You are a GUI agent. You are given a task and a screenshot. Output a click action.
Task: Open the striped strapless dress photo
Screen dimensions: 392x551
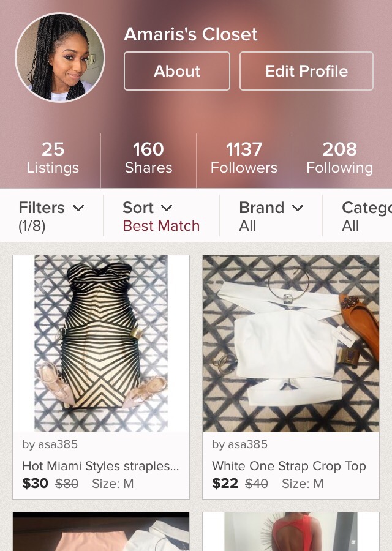coord(101,343)
